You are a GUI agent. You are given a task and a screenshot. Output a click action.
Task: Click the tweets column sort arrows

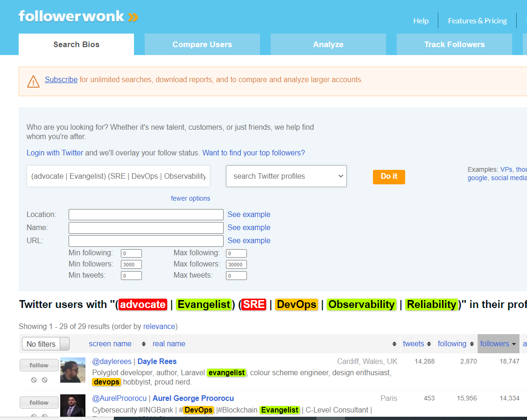pos(429,344)
